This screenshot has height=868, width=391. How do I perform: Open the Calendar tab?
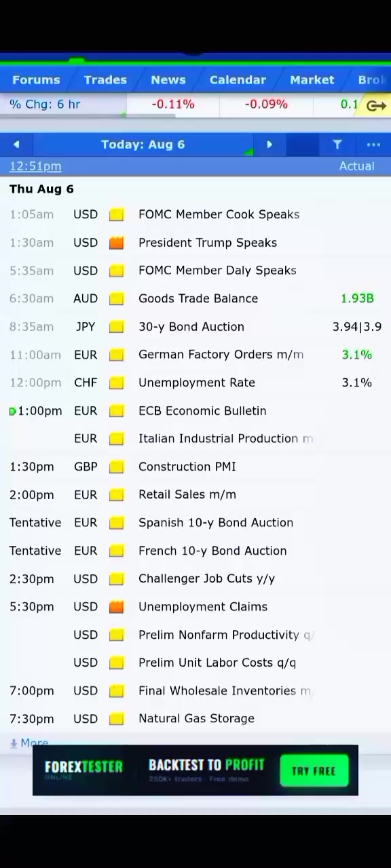tap(238, 80)
